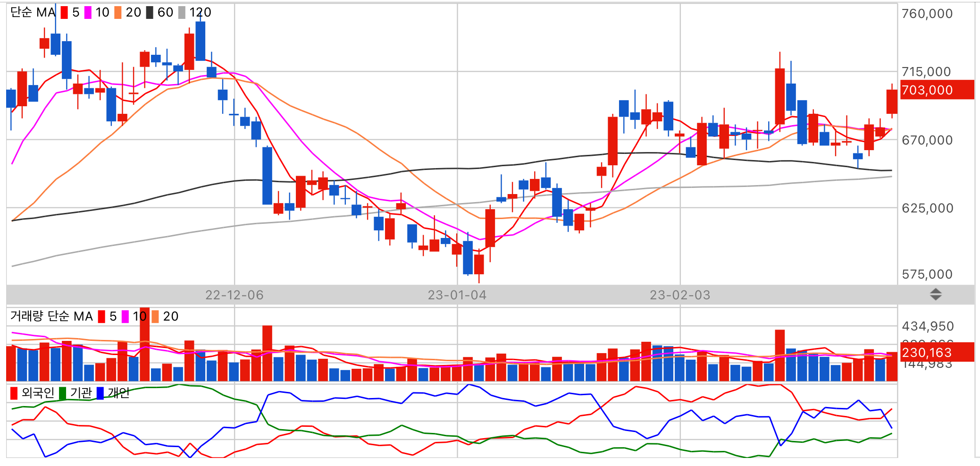Click the 개인 investor legend label
This screenshot has height=466, width=980.
click(x=118, y=393)
